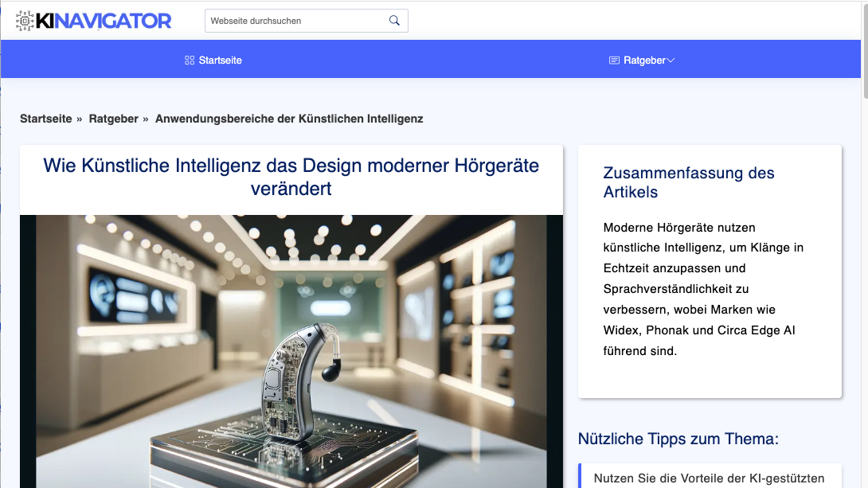This screenshot has width=868, height=488.
Task: Open Startseite in the blue navigation bar
Action: [220, 61]
